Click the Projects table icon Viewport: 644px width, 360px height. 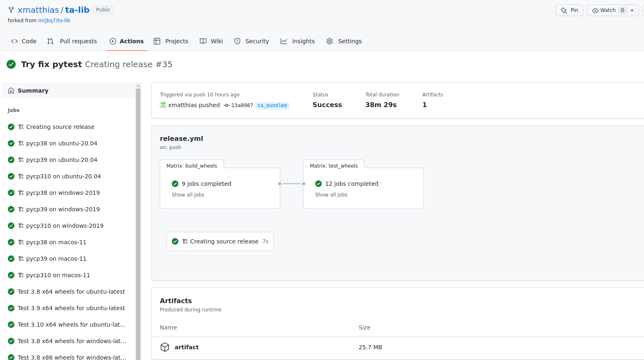coord(157,41)
